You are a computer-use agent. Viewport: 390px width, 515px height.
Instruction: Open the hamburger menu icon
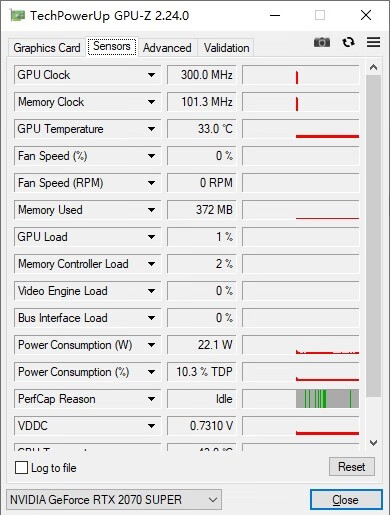[x=373, y=42]
